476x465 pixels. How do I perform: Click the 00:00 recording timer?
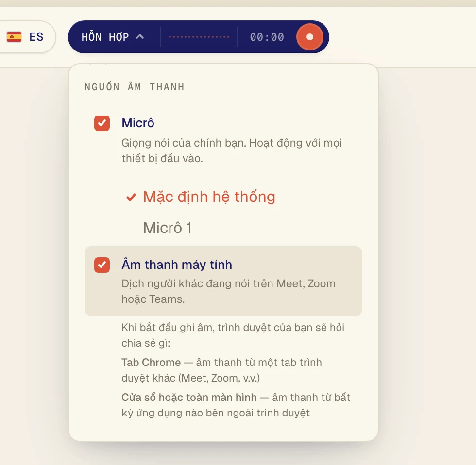coord(267,37)
